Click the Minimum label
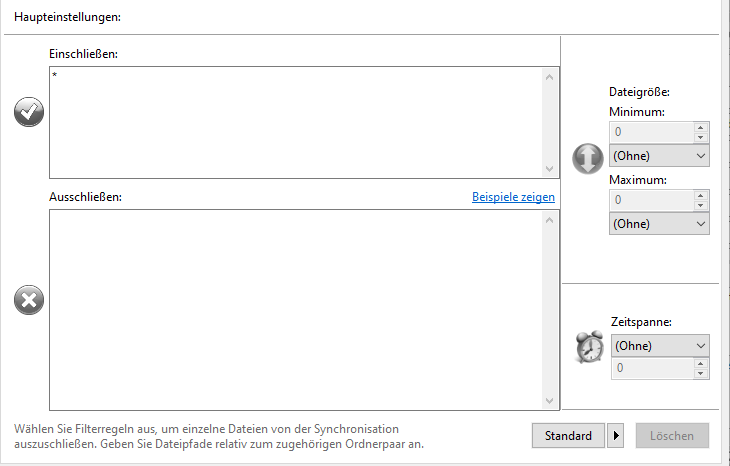The width and height of the screenshot is (730, 466). pyautogui.click(x=636, y=112)
